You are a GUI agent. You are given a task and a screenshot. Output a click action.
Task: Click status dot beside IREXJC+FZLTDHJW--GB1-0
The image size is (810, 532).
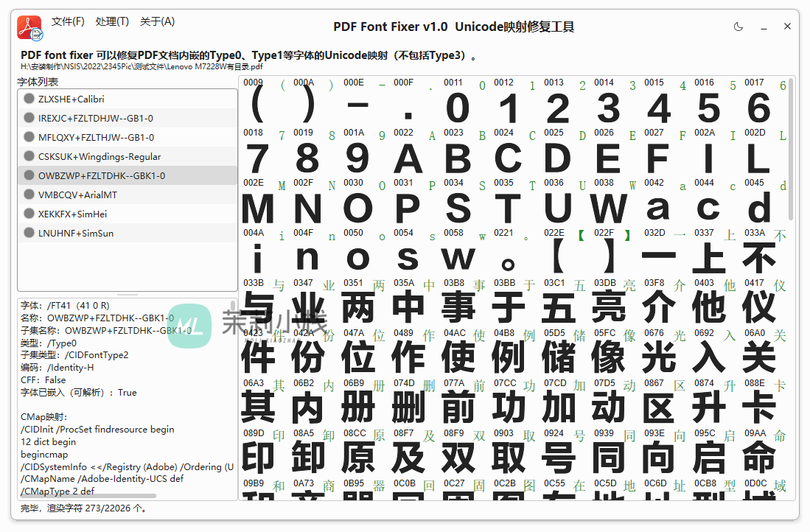click(29, 118)
